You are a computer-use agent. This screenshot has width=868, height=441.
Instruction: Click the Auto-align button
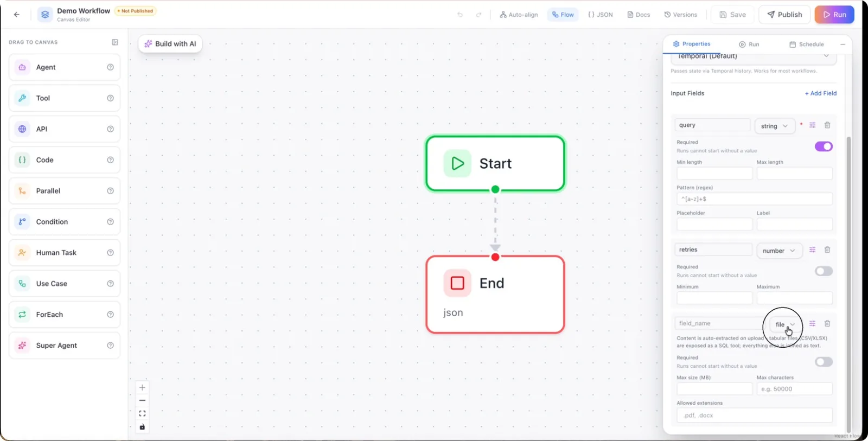click(x=519, y=15)
